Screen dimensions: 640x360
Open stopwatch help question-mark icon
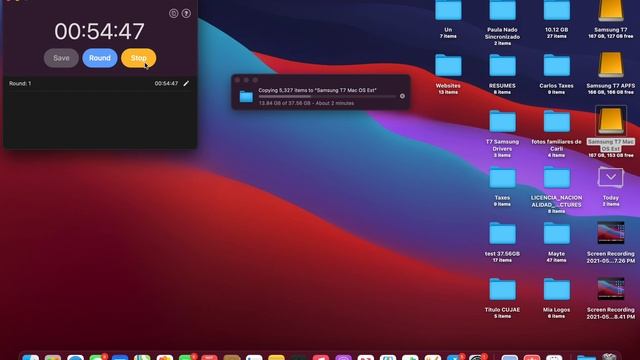(x=186, y=13)
